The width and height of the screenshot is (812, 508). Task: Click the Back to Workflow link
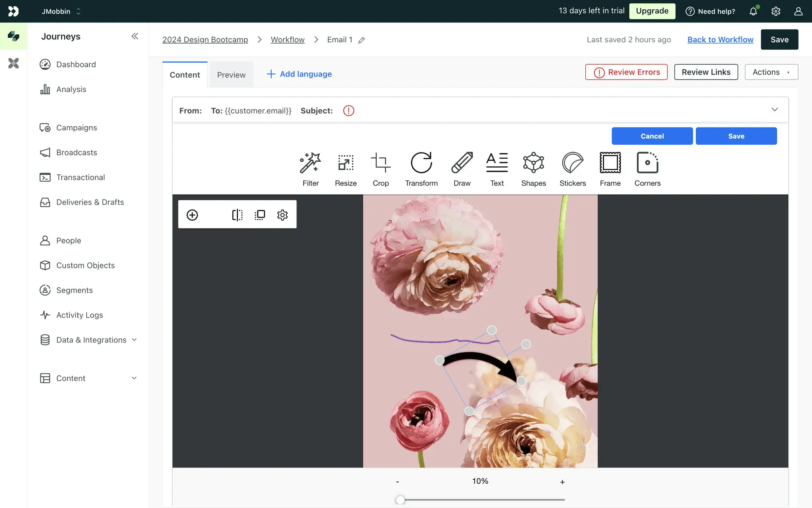[720, 40]
